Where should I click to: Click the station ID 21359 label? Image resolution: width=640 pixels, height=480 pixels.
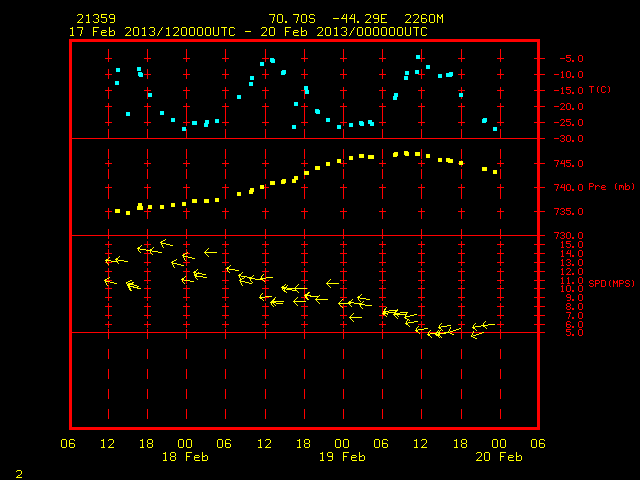tap(96, 19)
